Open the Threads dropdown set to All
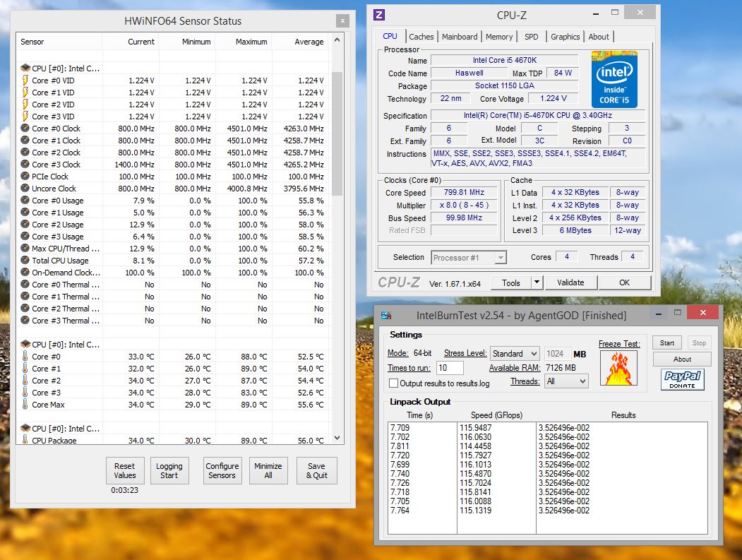The image size is (742, 560). tap(566, 381)
